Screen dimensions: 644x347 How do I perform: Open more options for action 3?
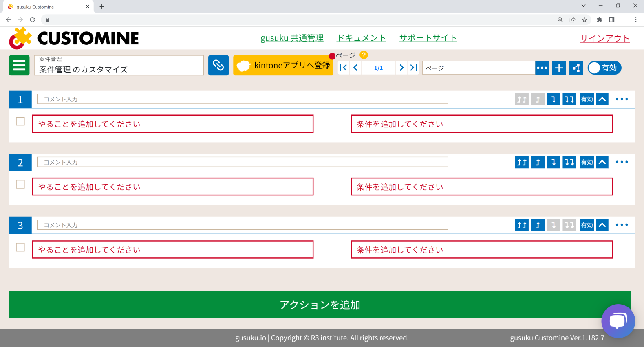pyautogui.click(x=622, y=225)
